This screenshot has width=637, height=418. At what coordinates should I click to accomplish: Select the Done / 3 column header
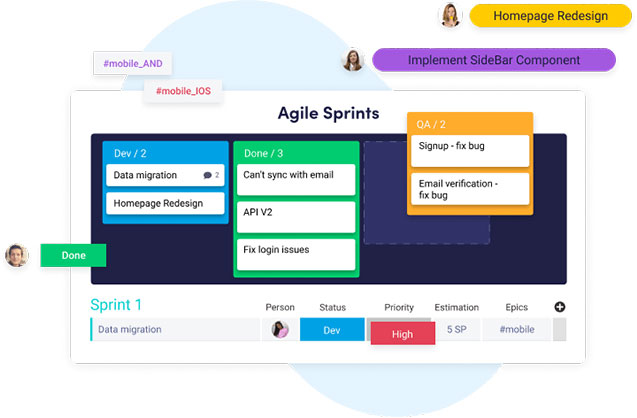(263, 153)
